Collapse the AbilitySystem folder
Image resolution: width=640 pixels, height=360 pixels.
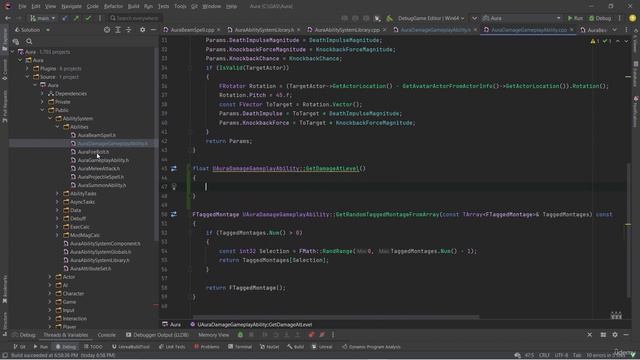[50, 118]
